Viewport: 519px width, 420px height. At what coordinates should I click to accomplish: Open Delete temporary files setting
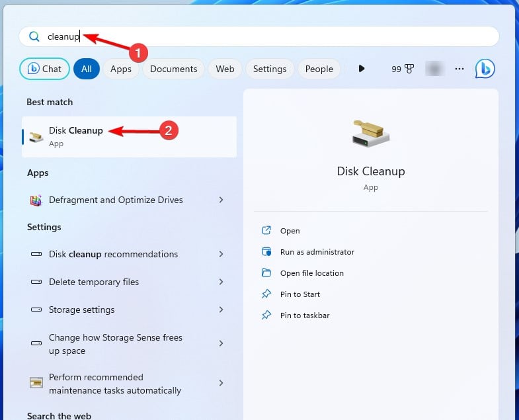tap(129, 282)
